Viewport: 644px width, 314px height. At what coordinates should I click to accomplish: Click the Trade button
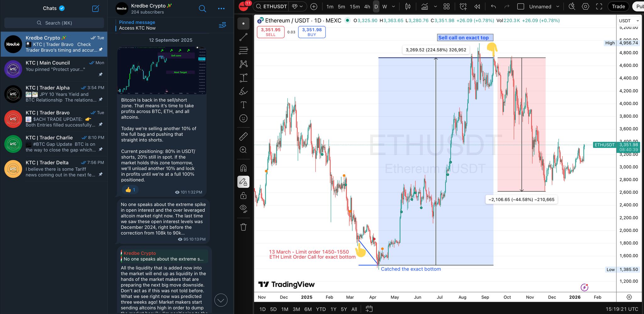coord(618,6)
